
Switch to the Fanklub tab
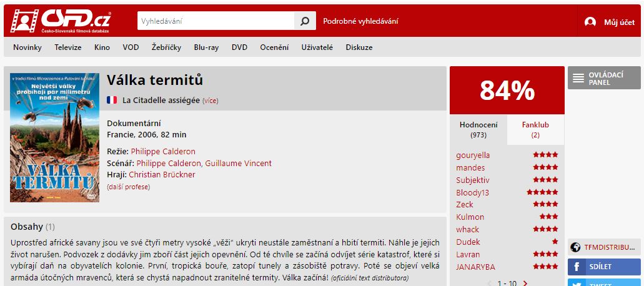(535, 130)
